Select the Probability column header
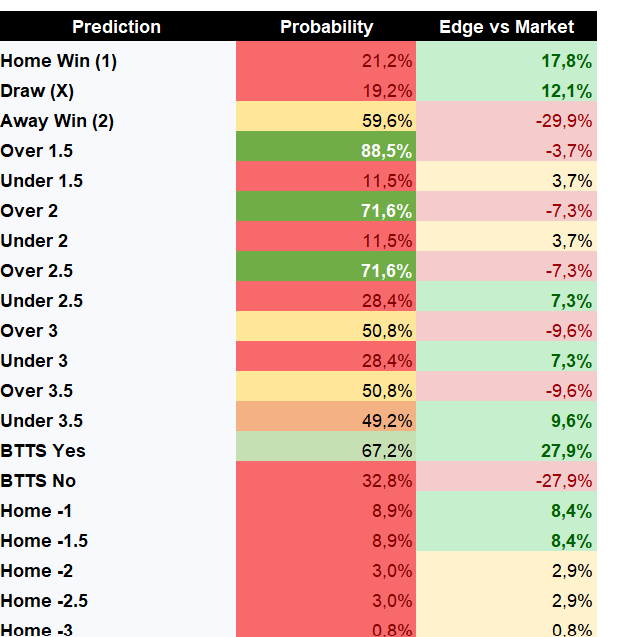Image resolution: width=622 pixels, height=637 pixels. 326,26
